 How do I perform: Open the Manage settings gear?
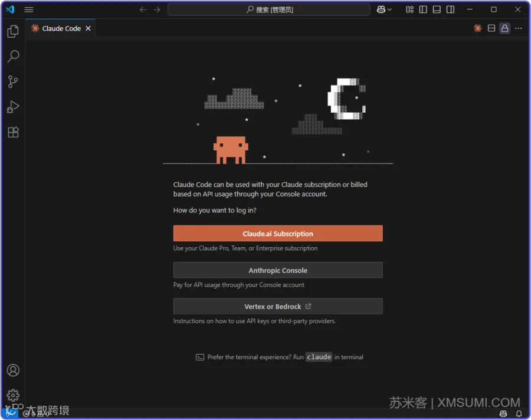tap(13, 395)
